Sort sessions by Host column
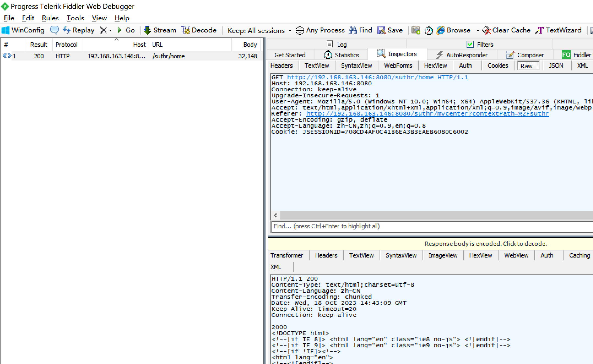This screenshot has height=364, width=593. tap(116, 45)
